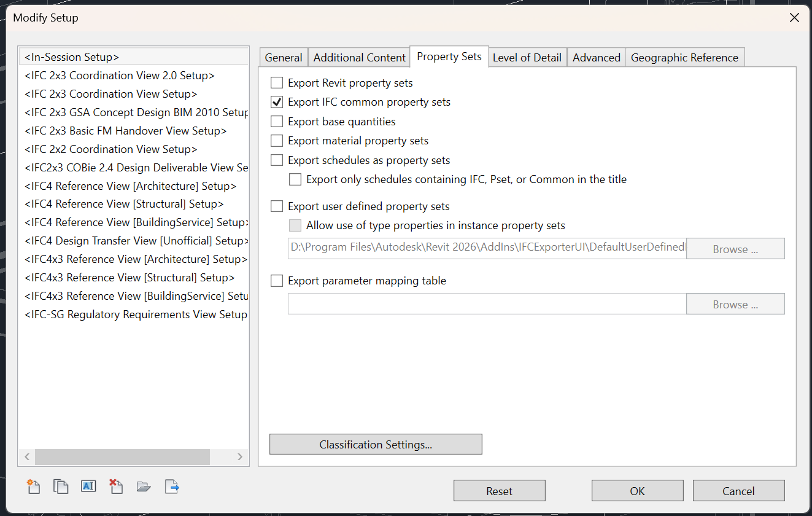Select the Advanced tab
This screenshot has width=812, height=516.
tap(597, 58)
